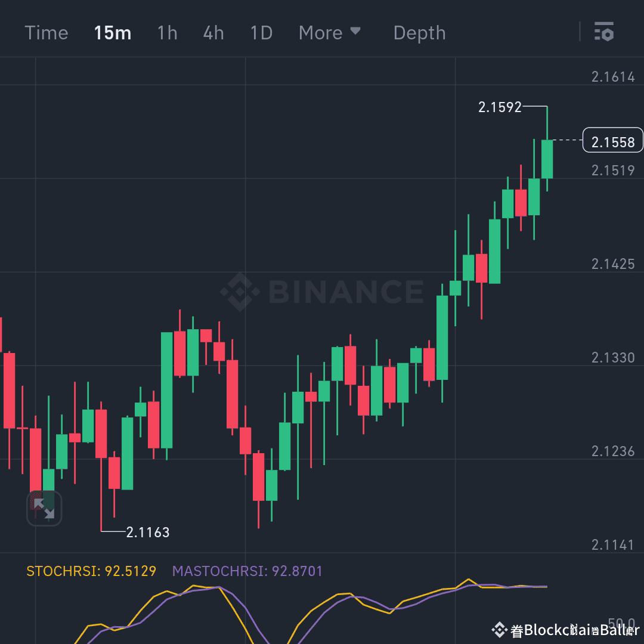
Task: Switch to the 1h timeframe
Action: coord(166,33)
